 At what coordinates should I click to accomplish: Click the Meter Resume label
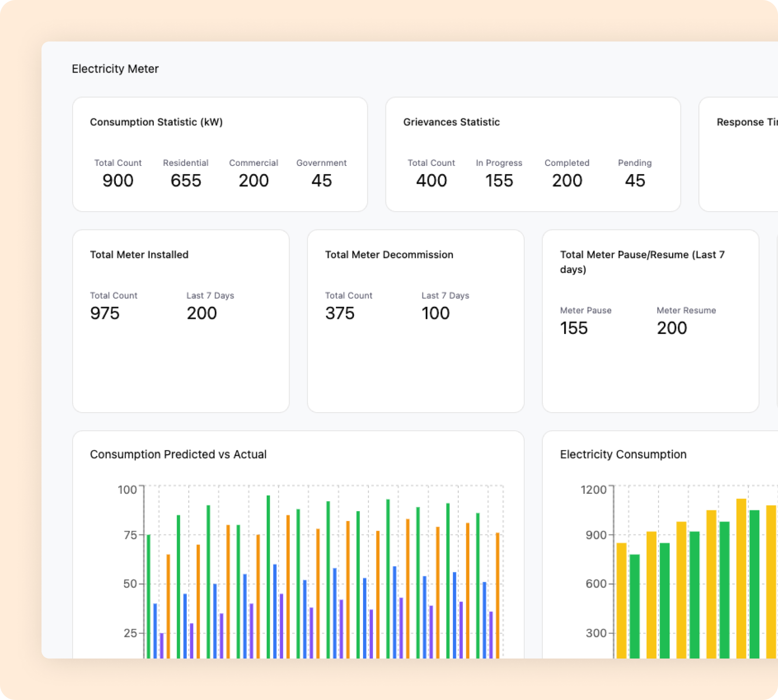686,310
